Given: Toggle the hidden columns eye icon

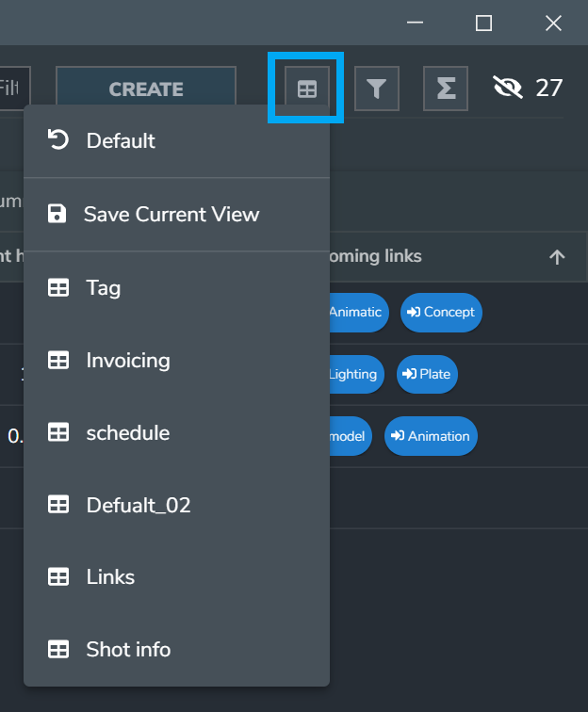Looking at the screenshot, I should (508, 89).
